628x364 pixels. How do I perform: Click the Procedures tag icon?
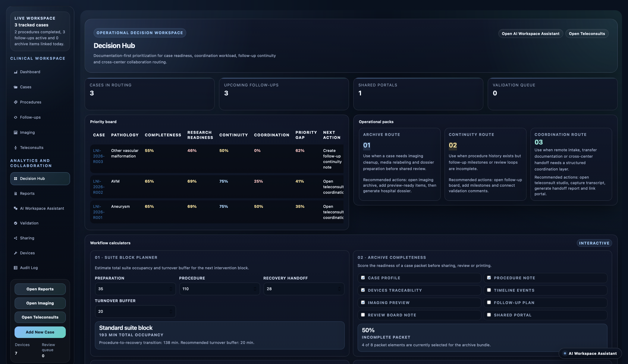coord(15,102)
